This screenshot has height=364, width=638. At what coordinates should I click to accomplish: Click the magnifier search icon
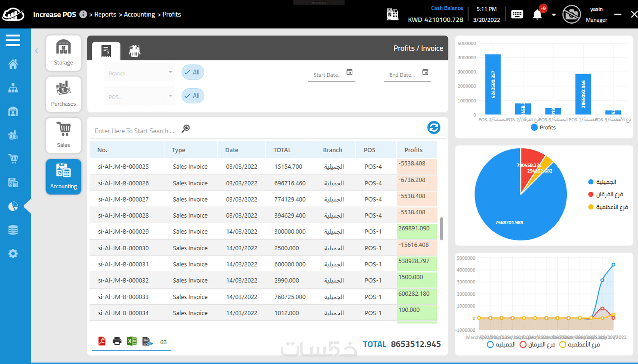(185, 129)
